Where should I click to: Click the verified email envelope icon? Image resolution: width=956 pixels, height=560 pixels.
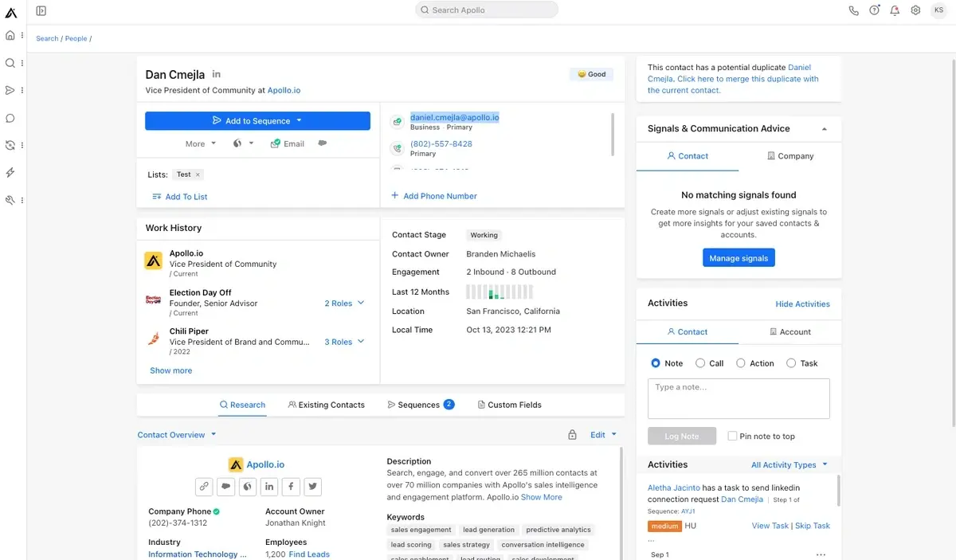[x=397, y=122]
